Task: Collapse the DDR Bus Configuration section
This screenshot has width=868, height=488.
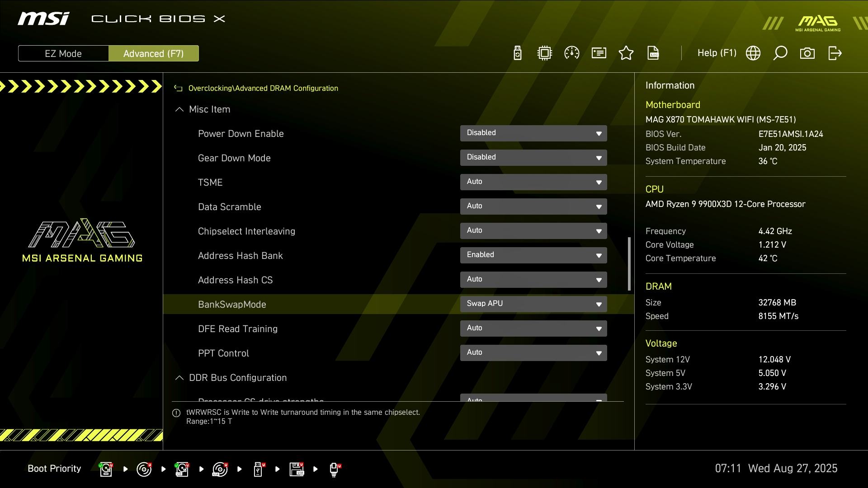Action: 179,378
